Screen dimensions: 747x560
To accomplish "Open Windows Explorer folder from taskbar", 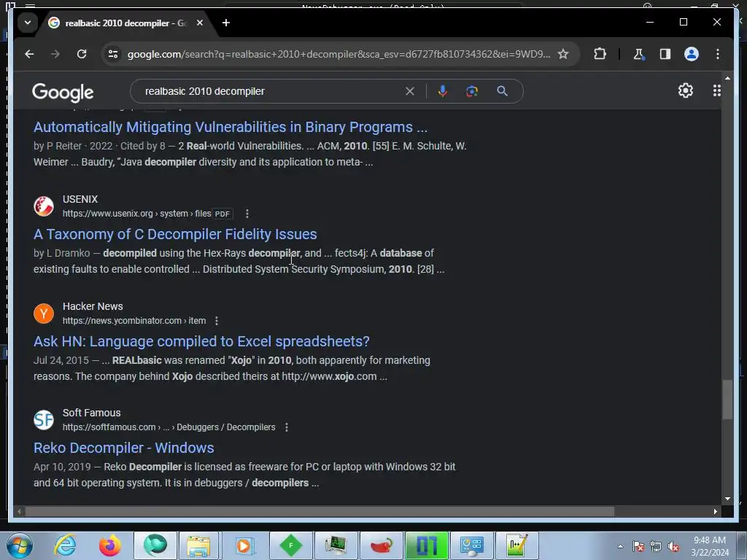I will click(198, 545).
